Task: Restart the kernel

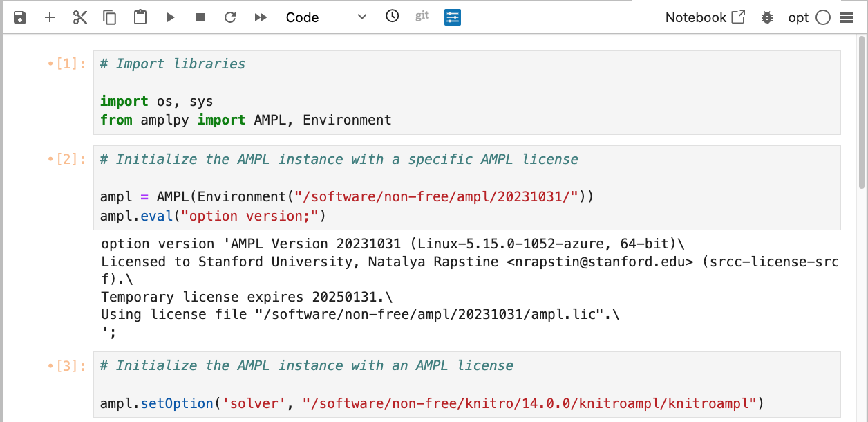Action: coord(230,17)
